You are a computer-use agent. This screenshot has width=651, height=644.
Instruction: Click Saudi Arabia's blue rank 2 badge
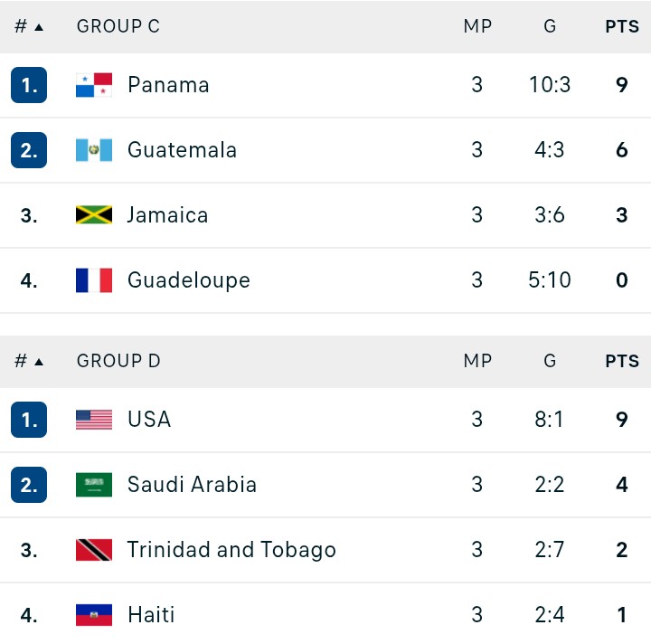29,485
